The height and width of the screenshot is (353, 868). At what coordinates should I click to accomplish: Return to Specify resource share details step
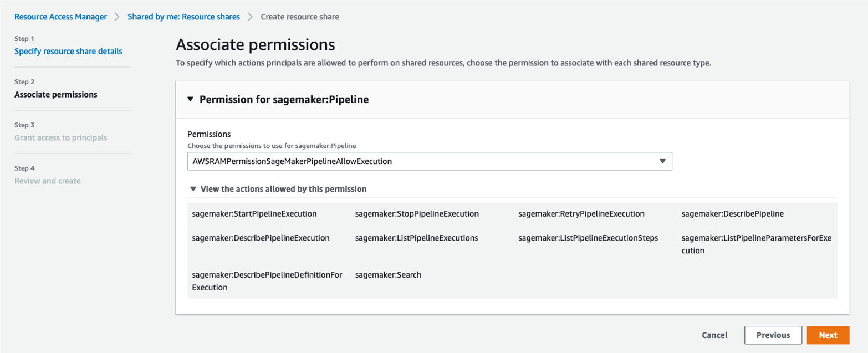tap(68, 51)
